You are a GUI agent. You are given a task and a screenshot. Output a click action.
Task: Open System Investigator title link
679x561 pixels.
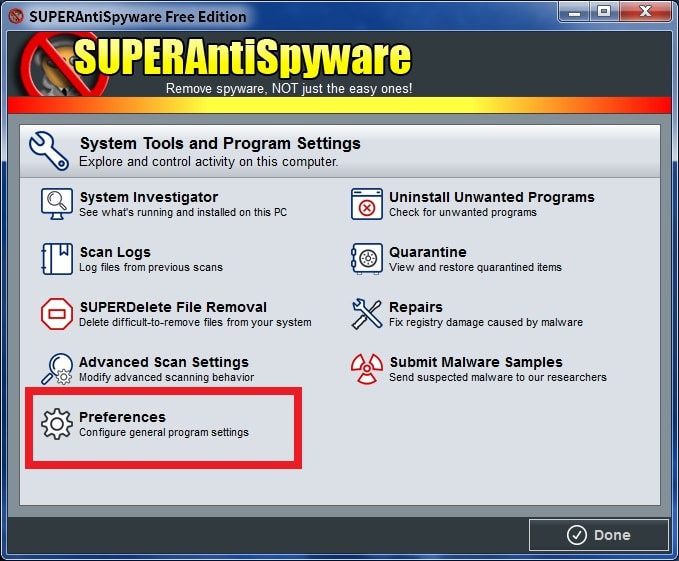click(149, 197)
